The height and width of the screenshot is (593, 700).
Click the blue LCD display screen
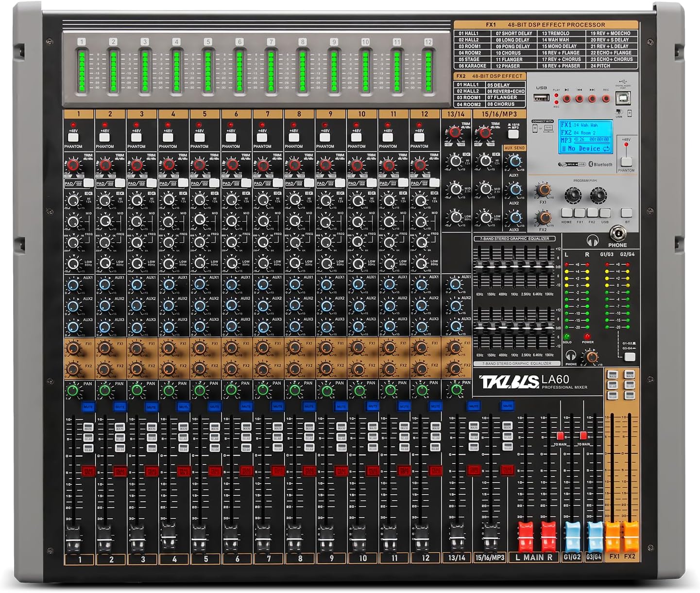click(585, 137)
